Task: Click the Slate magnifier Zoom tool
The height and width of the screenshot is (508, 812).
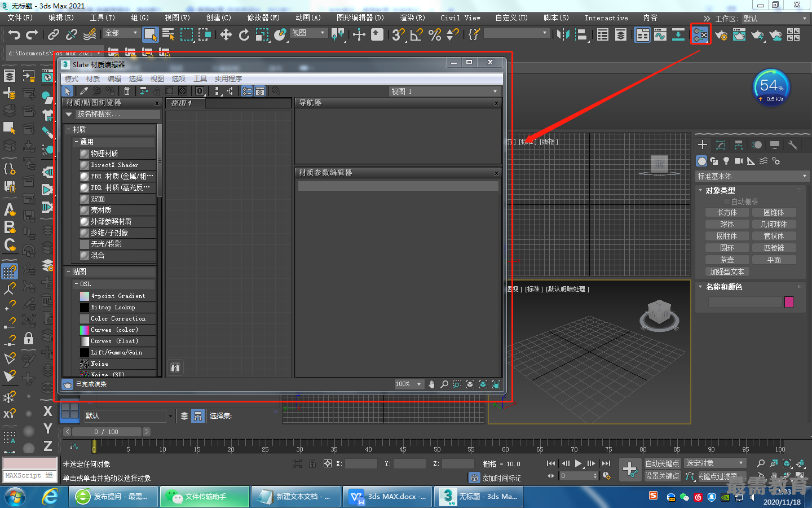Action: 444,384
